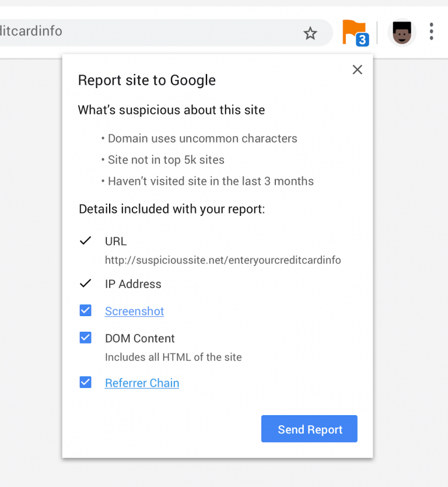Uncheck the Screenshot checkbox
This screenshot has height=487, width=448.
coord(86,311)
